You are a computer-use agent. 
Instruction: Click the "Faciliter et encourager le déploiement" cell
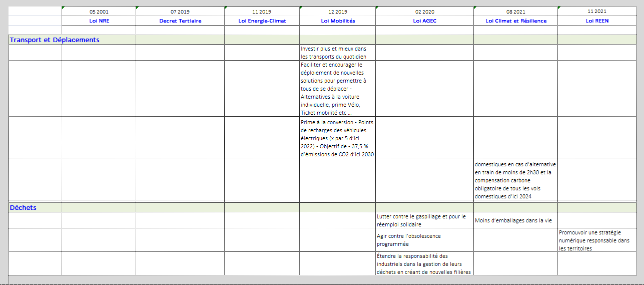337,89
